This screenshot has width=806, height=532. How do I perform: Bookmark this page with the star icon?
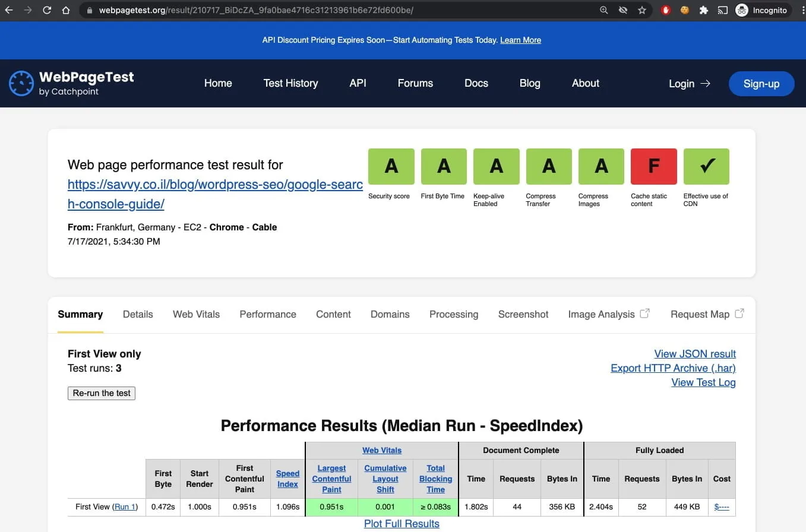tap(642, 10)
